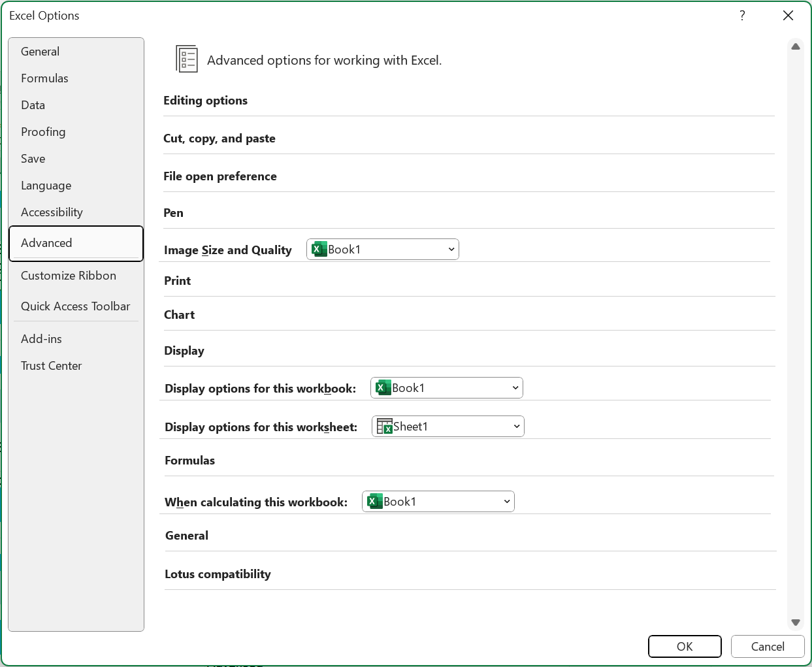Open When calculating this workbook dropdown

[438, 502]
